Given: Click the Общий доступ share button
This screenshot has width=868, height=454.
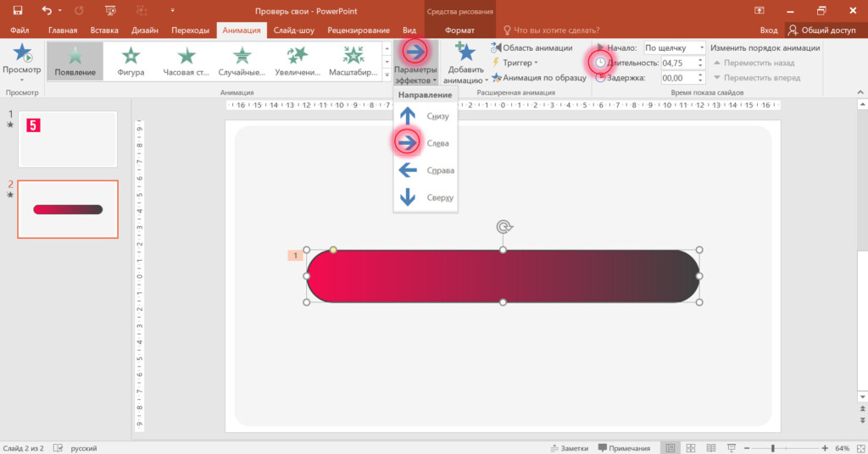Looking at the screenshot, I should [821, 30].
